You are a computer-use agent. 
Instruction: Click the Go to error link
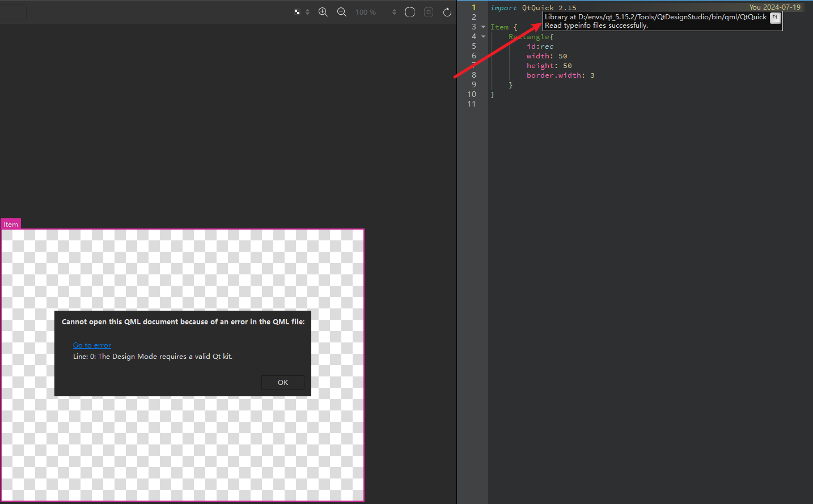click(x=92, y=345)
